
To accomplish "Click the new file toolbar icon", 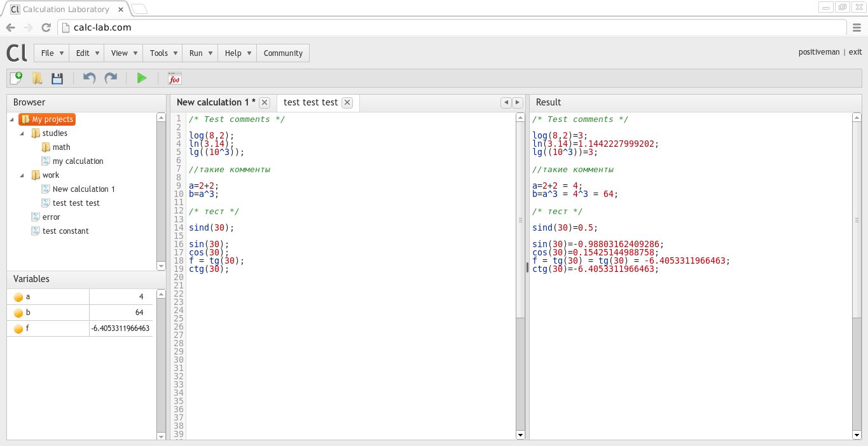I will pyautogui.click(x=16, y=78).
